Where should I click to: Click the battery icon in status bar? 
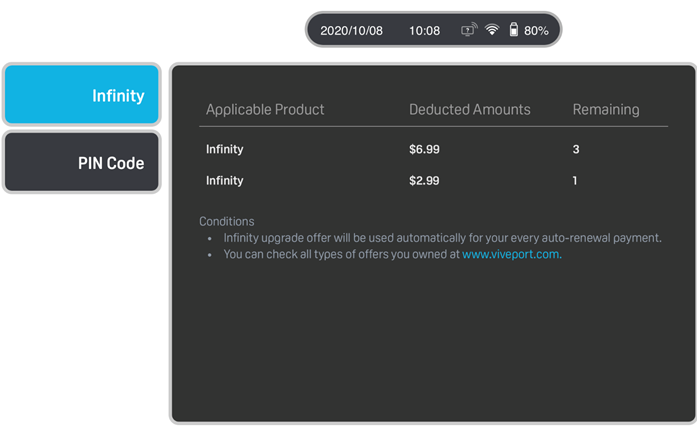click(x=513, y=29)
